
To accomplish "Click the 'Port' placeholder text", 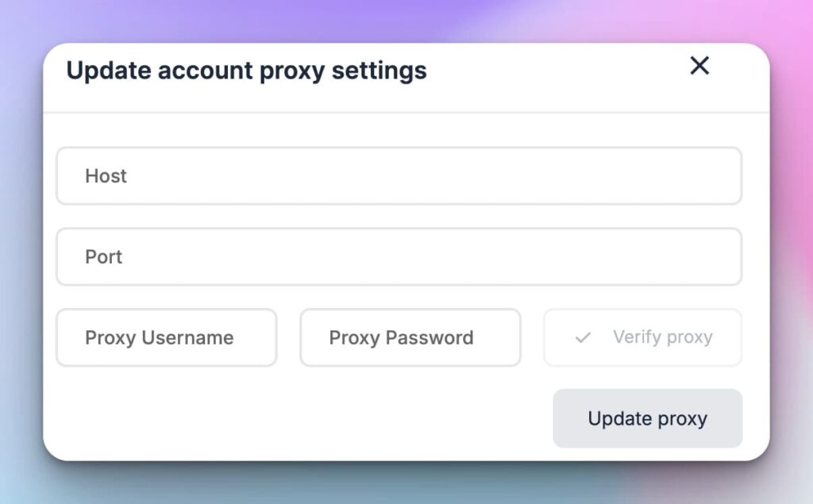I will click(103, 256).
